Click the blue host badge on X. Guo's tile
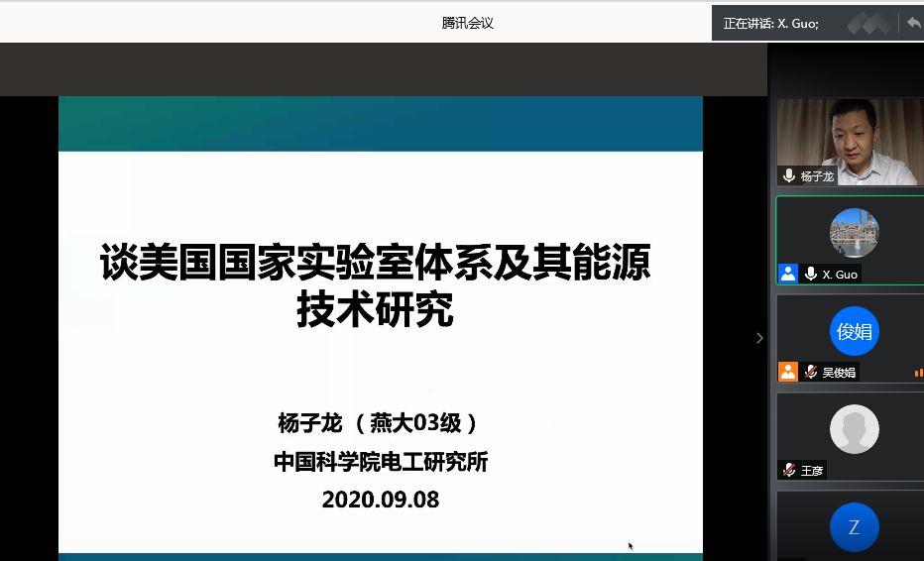Viewport: 924px width, 561px height. (x=788, y=274)
